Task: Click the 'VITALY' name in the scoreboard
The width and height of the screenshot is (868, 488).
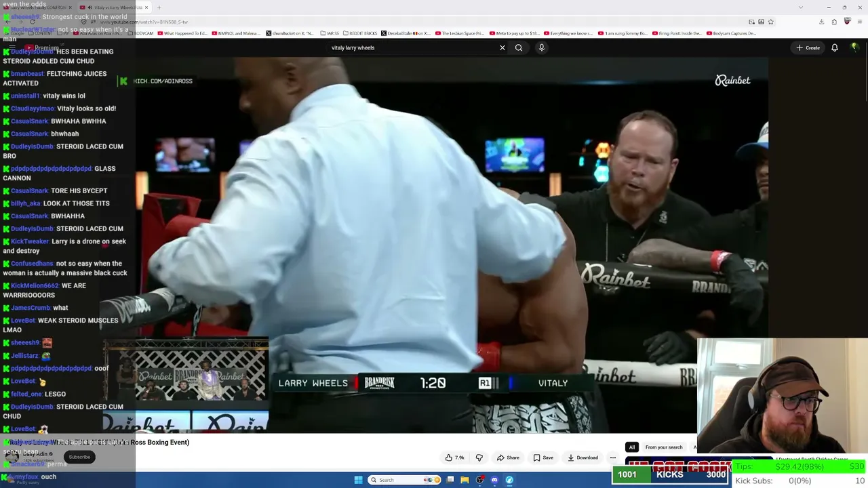Action: pyautogui.click(x=553, y=383)
